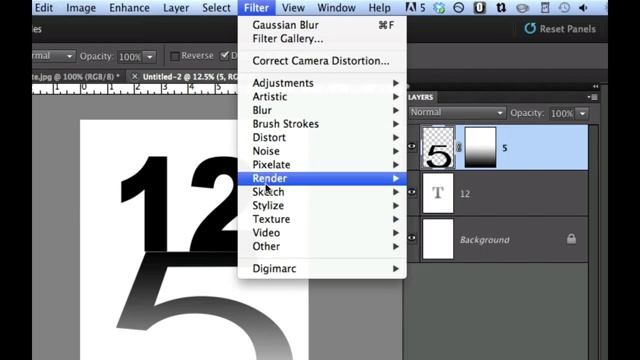Close the Untitled-2 document tab
The image size is (640, 360).
coord(134,76)
